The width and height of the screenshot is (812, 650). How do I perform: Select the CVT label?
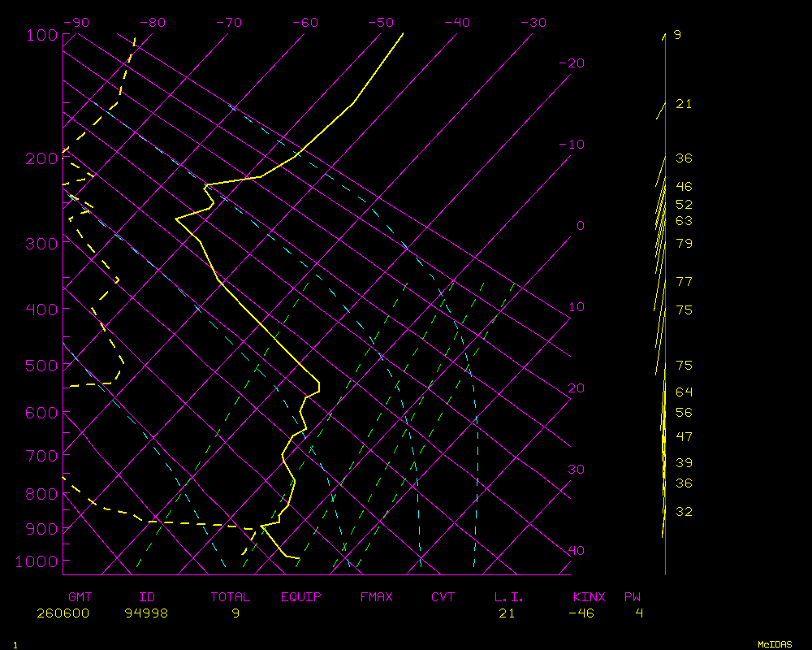tap(443, 597)
